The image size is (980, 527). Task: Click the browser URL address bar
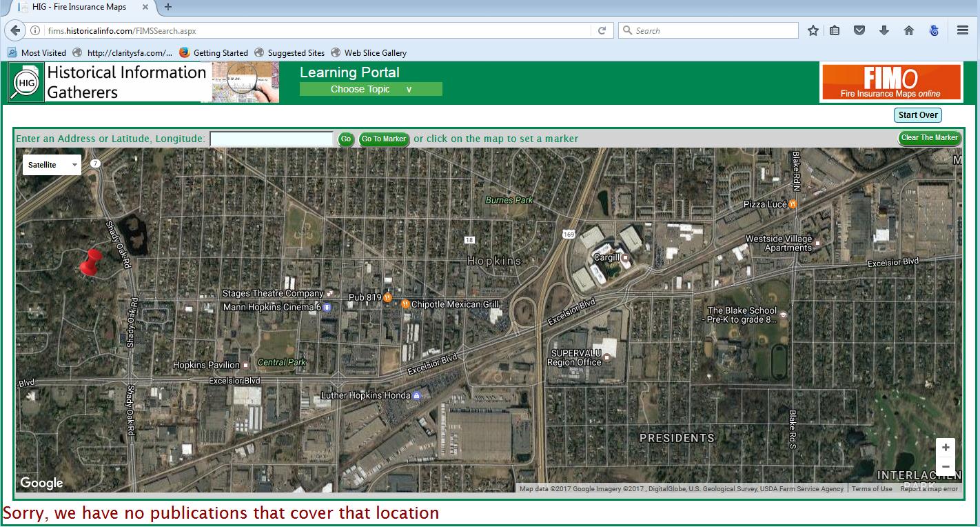[317, 30]
